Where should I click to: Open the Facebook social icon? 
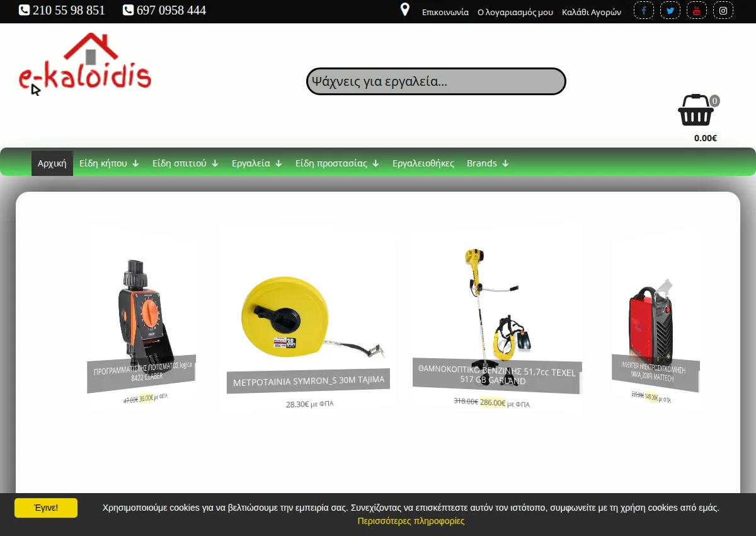click(x=644, y=11)
